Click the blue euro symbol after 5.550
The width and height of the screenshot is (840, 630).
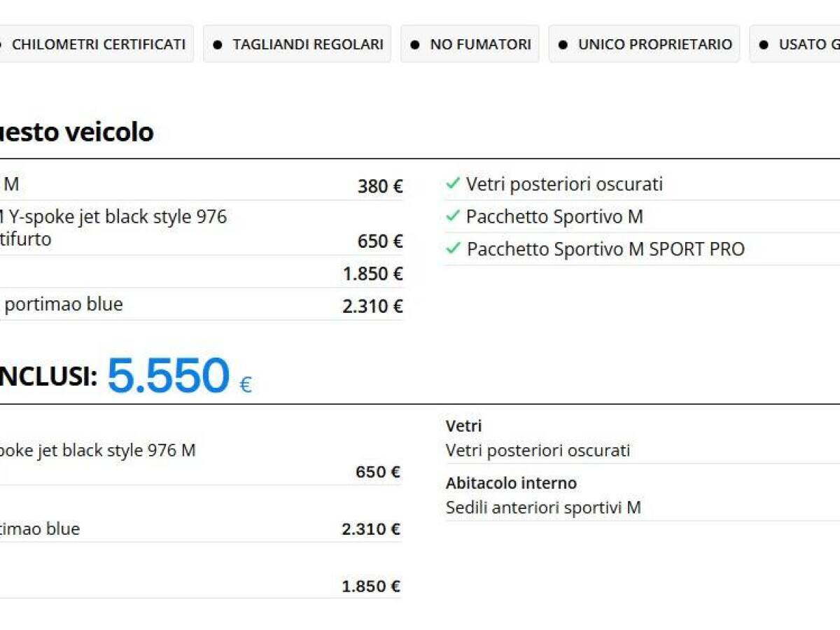(x=245, y=384)
